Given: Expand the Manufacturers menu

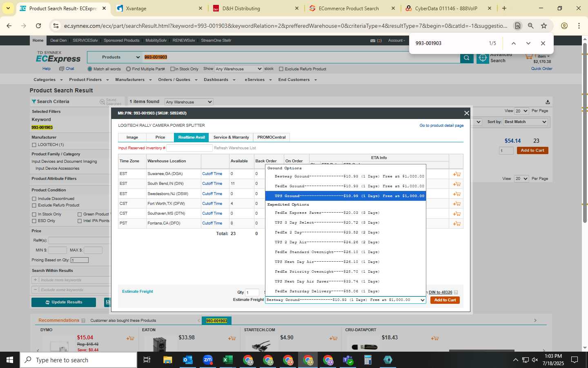Looking at the screenshot, I should pyautogui.click(x=133, y=80).
